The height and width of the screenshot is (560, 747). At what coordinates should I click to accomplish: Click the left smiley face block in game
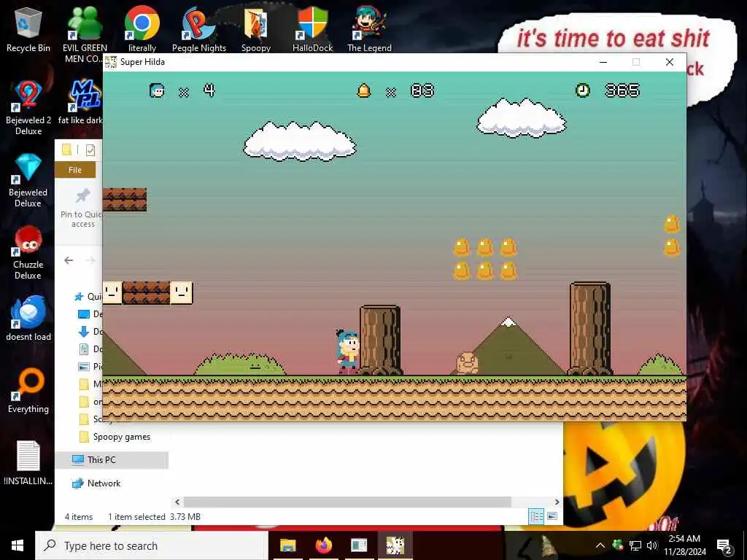pyautogui.click(x=112, y=292)
